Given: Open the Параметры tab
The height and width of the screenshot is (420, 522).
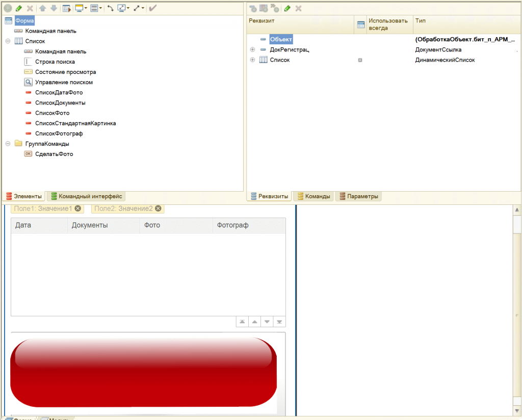Looking at the screenshot, I should 359,196.
